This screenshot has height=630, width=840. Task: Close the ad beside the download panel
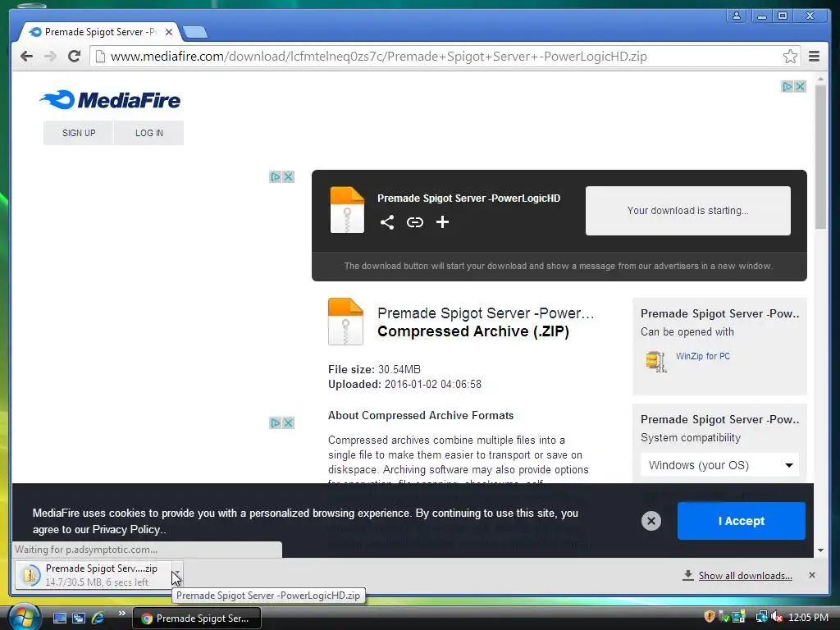tap(288, 177)
